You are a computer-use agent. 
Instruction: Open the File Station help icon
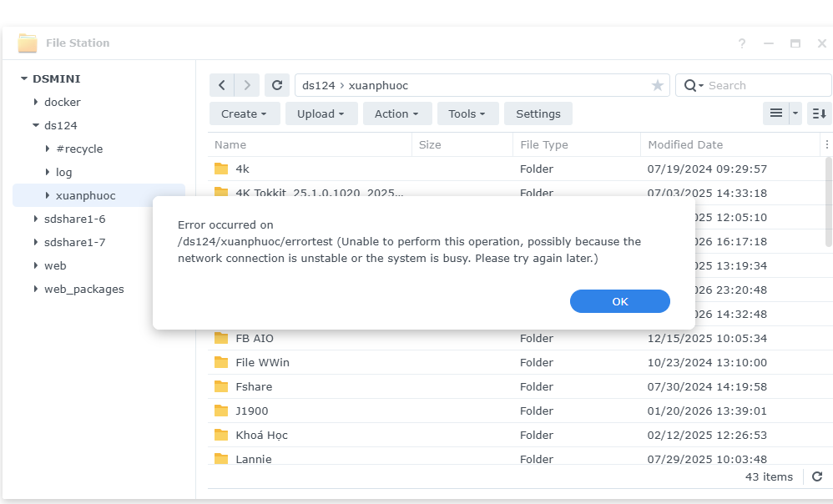coord(742,43)
